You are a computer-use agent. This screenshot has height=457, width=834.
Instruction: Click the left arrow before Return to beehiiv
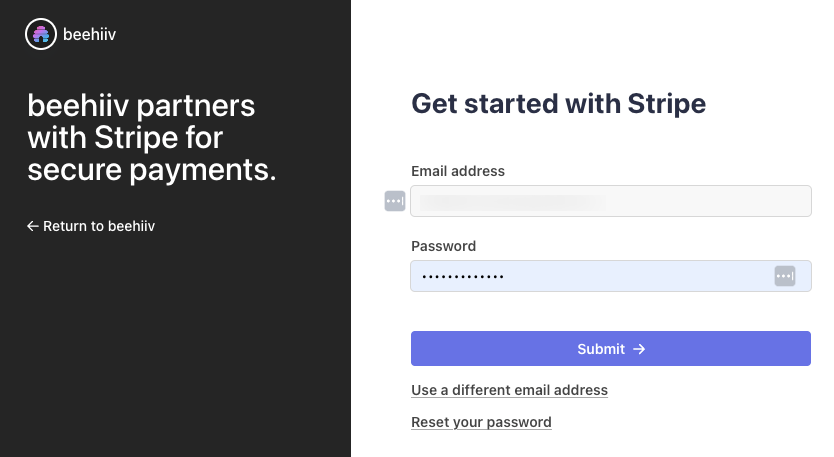click(x=33, y=226)
